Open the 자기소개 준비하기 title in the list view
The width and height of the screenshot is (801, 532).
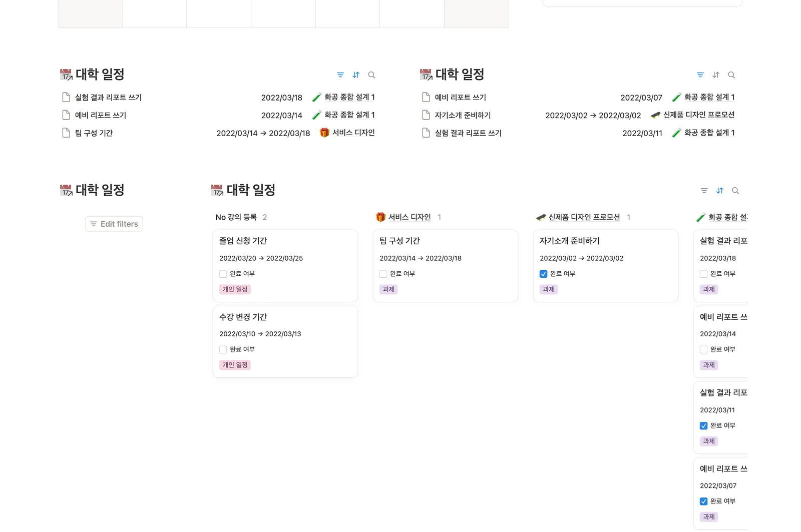click(x=463, y=115)
